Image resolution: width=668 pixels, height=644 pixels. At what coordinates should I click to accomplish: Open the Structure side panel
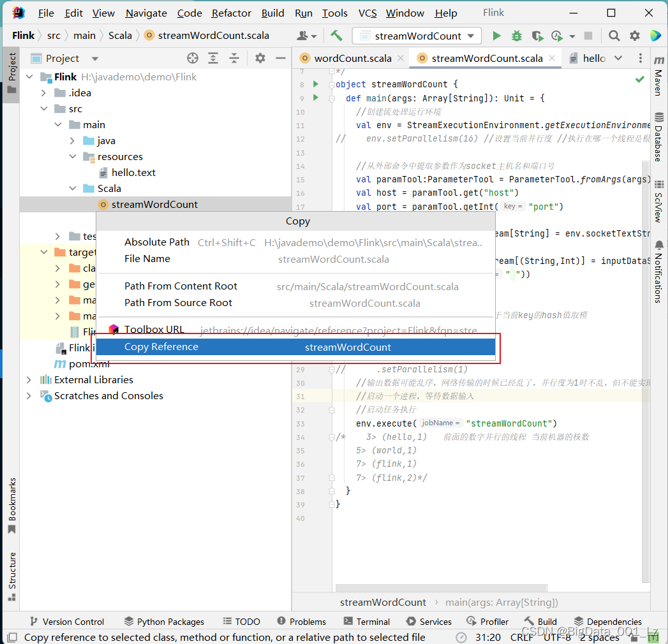(12, 576)
